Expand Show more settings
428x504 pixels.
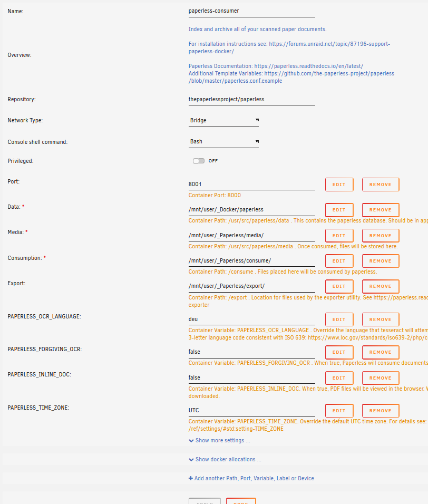click(219, 440)
